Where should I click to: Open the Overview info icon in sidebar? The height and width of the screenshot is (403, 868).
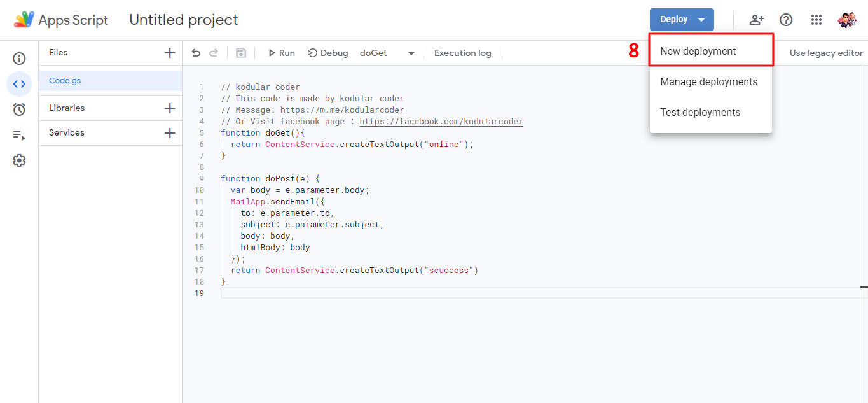(x=19, y=59)
